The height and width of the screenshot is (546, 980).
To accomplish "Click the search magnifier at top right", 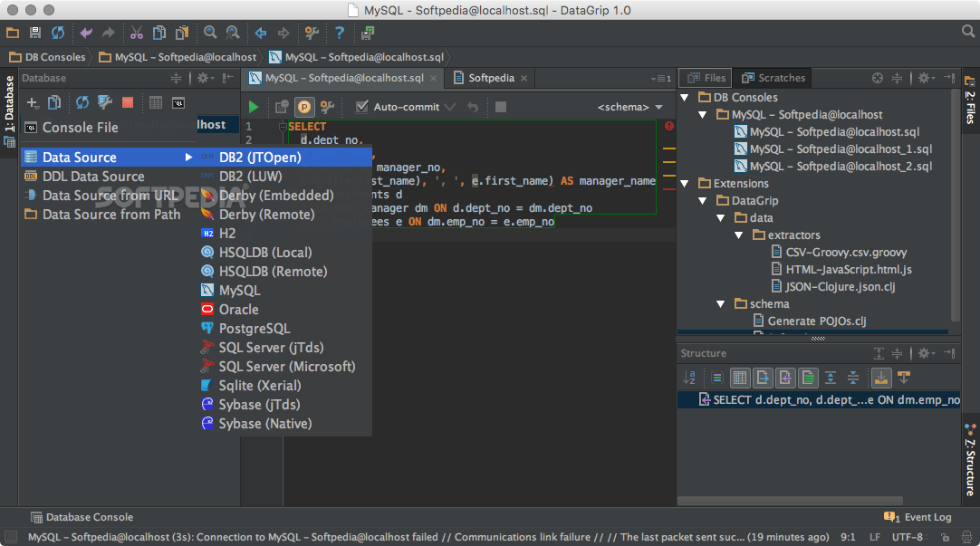I will point(968,31).
